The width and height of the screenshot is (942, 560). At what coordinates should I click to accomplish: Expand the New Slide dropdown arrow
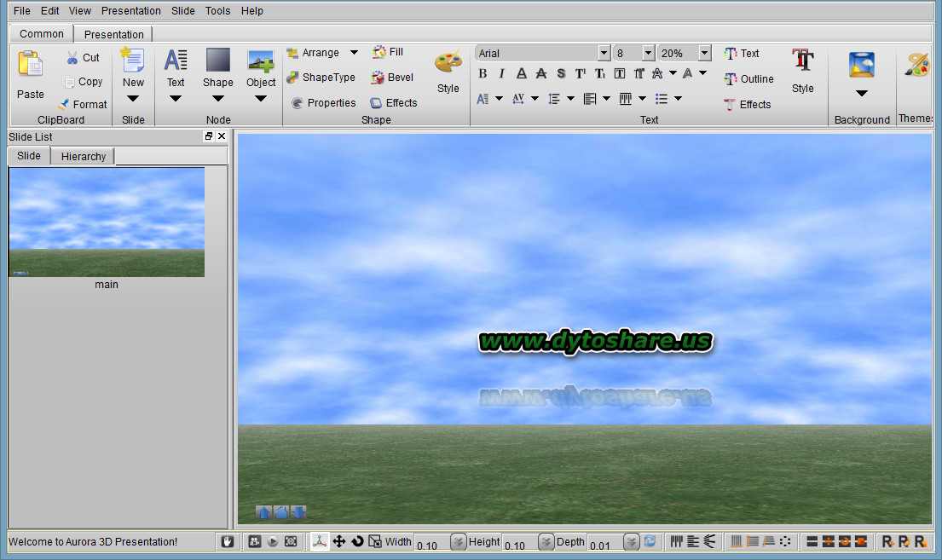pyautogui.click(x=133, y=99)
